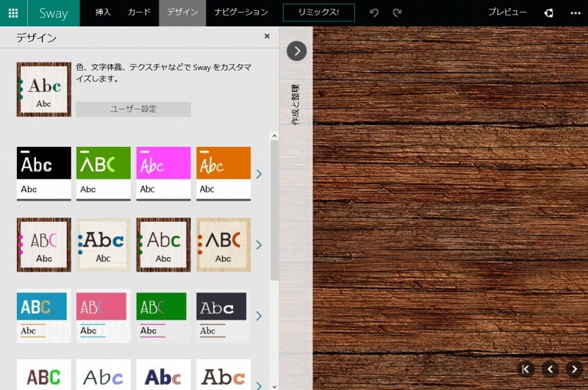This screenshot has height=390, width=588.
Task: Select the black Abc design
Action: pyautogui.click(x=44, y=174)
